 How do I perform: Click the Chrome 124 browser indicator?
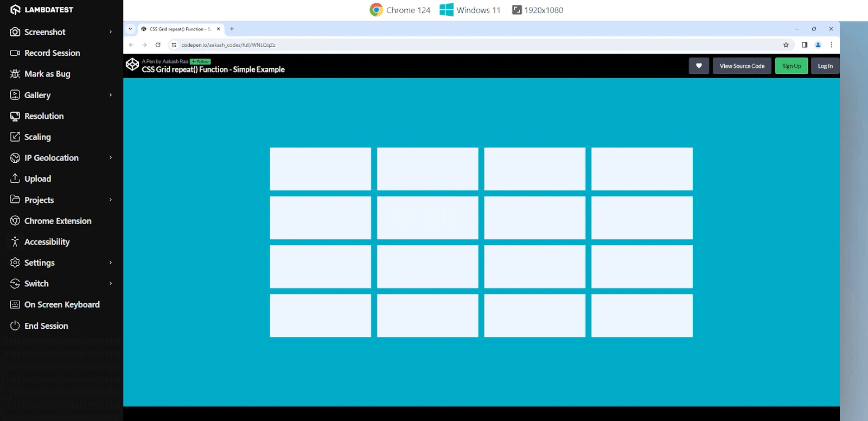[x=400, y=10]
